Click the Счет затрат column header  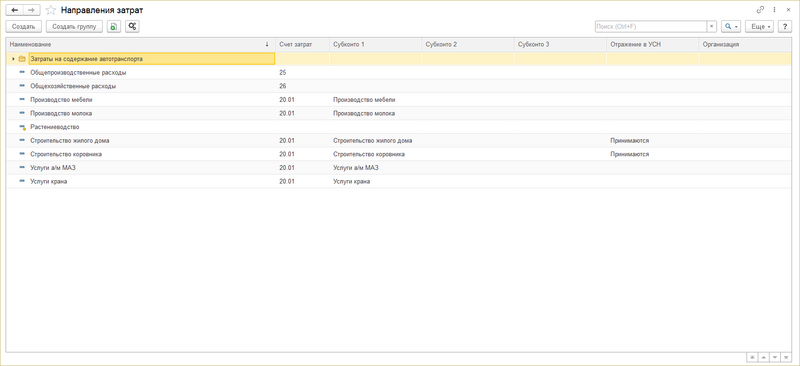[303, 45]
